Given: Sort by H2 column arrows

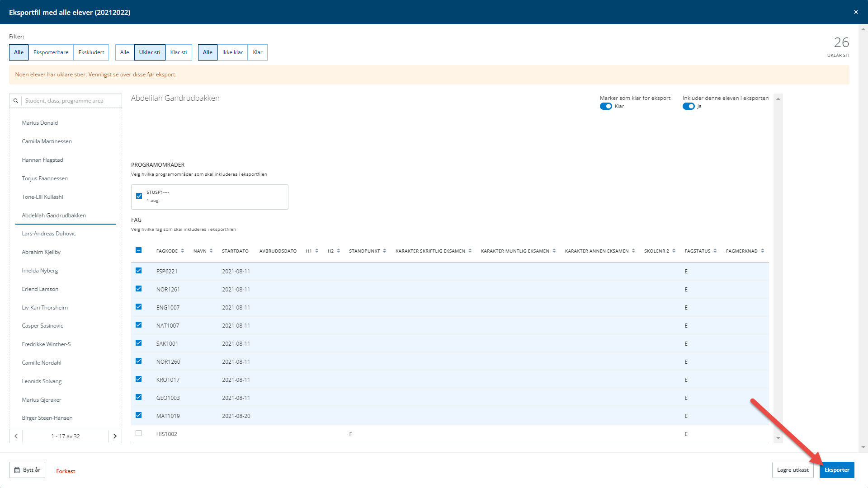Looking at the screenshot, I should (339, 251).
